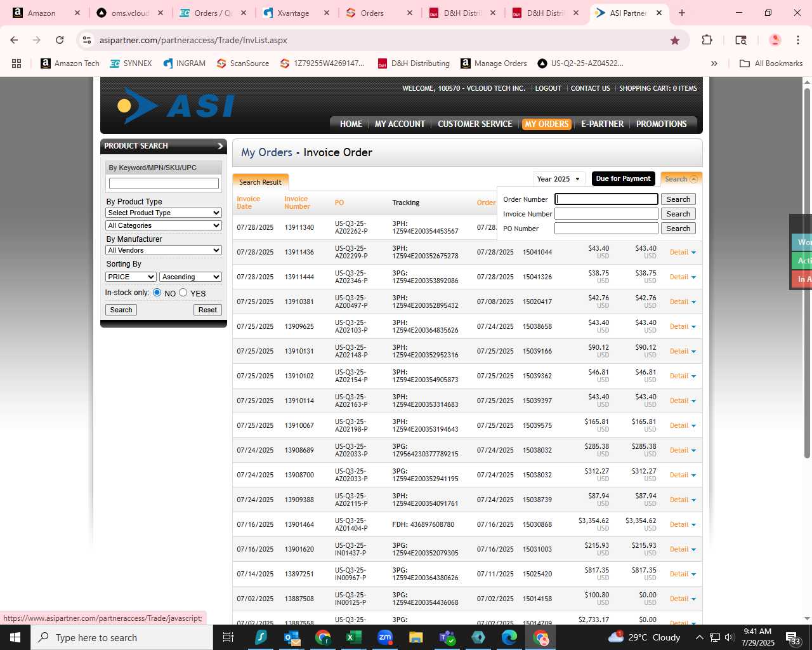Click the Due for Payment button
Image resolution: width=812 pixels, height=650 pixels.
[x=623, y=178]
